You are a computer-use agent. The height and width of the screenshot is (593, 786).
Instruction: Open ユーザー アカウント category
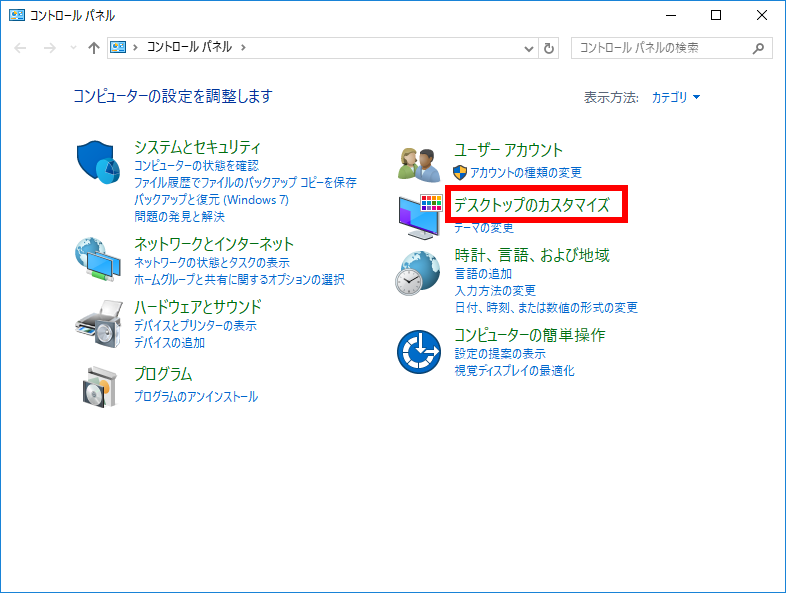pyautogui.click(x=508, y=150)
